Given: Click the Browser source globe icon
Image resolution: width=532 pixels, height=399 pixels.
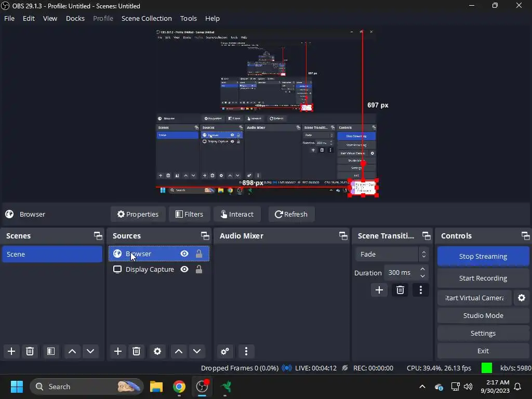Looking at the screenshot, I should pos(117,254).
